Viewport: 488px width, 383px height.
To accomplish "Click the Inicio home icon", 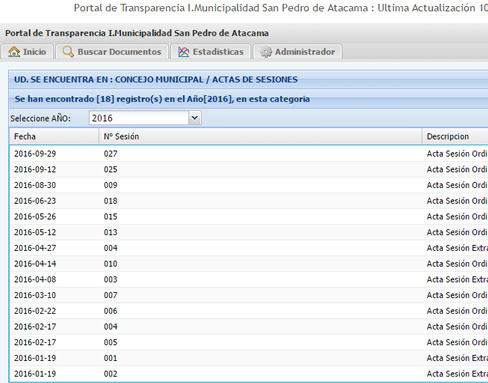I will [x=14, y=52].
